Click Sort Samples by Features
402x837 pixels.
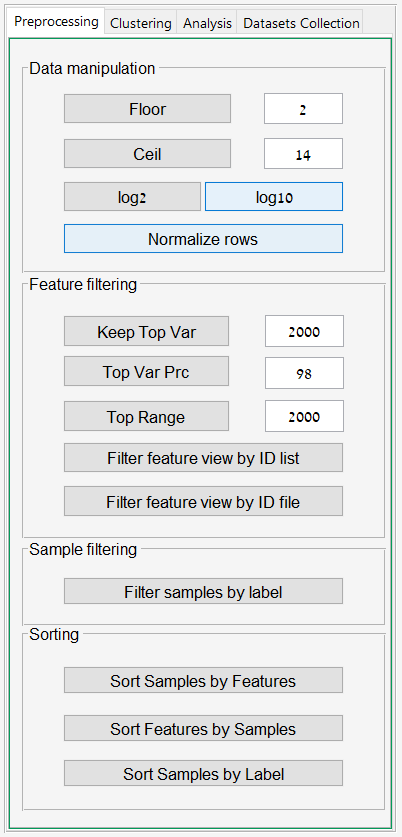point(203,680)
